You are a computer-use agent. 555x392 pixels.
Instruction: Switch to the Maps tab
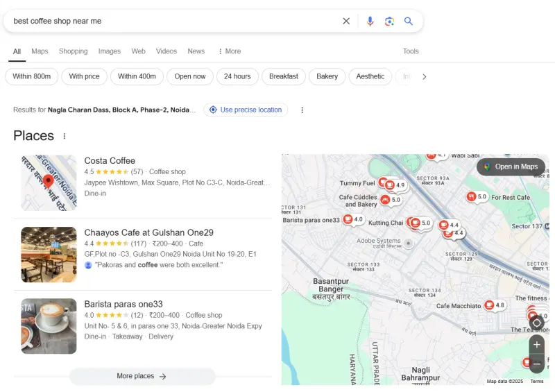pos(40,51)
